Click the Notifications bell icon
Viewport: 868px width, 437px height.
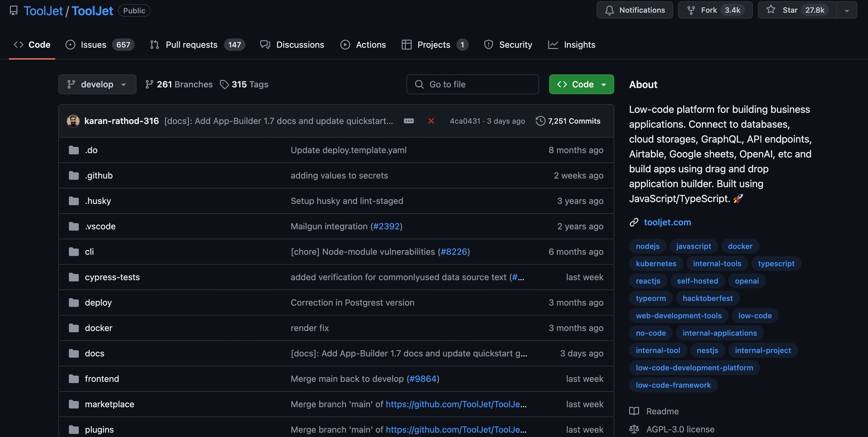point(609,10)
